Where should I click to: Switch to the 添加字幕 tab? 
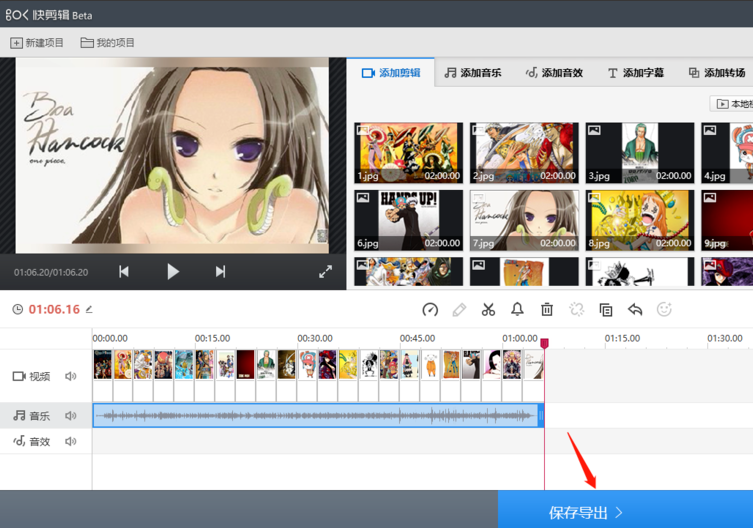(x=636, y=73)
